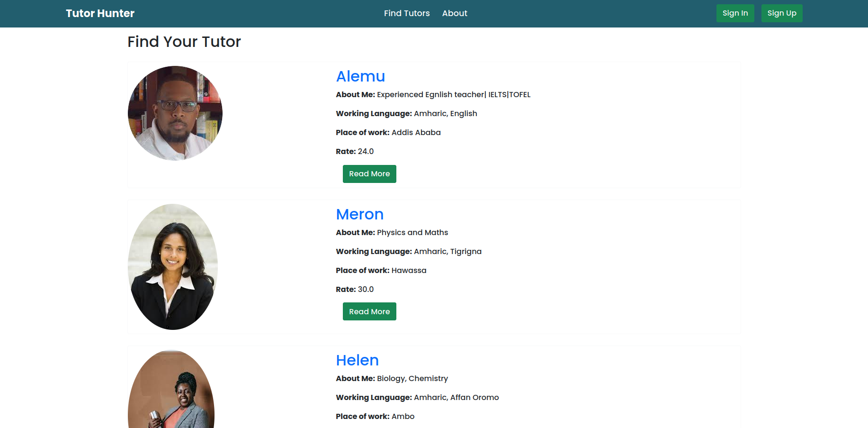Click Meron's rate 30.0 text
This screenshot has width=868, height=428.
click(x=366, y=290)
